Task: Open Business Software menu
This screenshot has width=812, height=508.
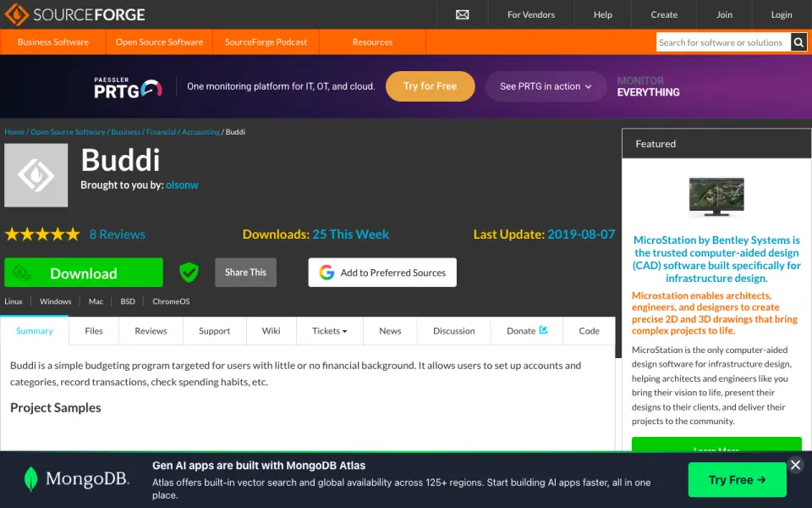Action: tap(52, 42)
